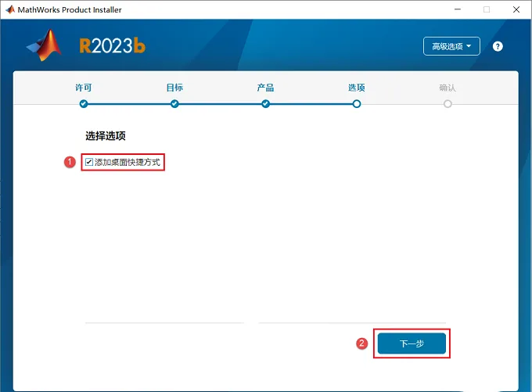Image resolution: width=532 pixels, height=392 pixels.
Task: Open the 高级选项 dropdown
Action: [451, 46]
